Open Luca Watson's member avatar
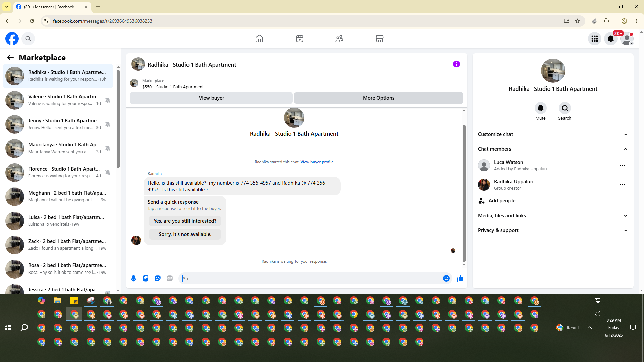 pyautogui.click(x=484, y=165)
